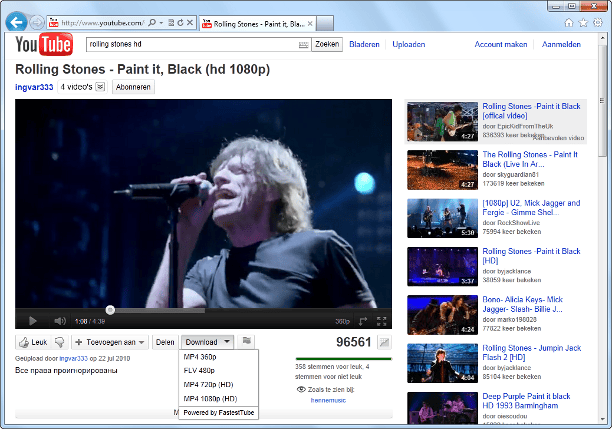Go back with the browser back arrow

16,22
